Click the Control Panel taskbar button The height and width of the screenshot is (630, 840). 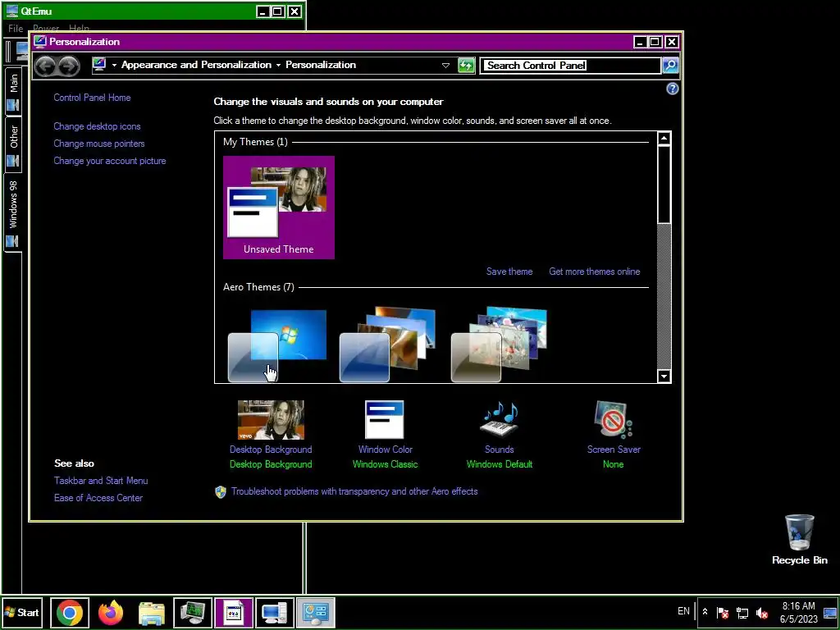[x=316, y=613]
